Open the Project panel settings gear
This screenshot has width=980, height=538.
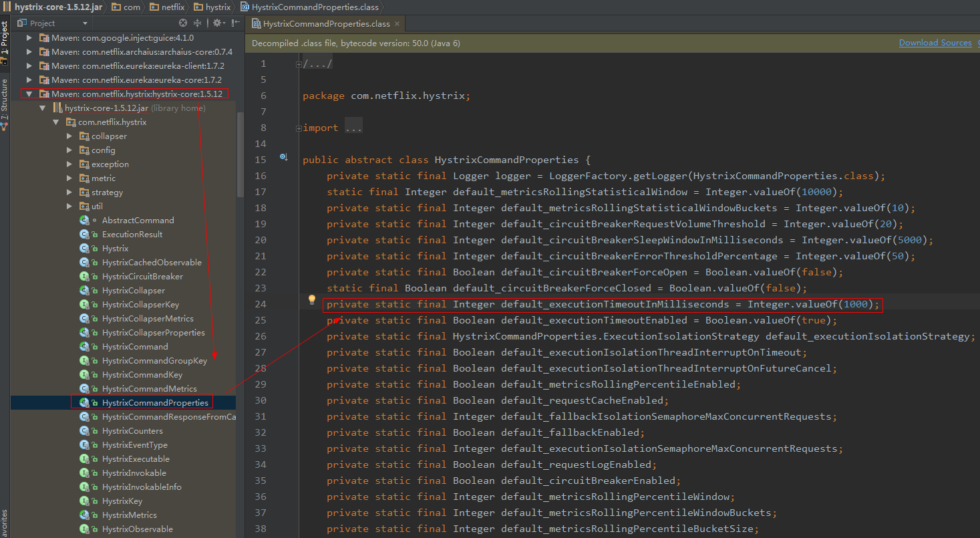tap(217, 23)
